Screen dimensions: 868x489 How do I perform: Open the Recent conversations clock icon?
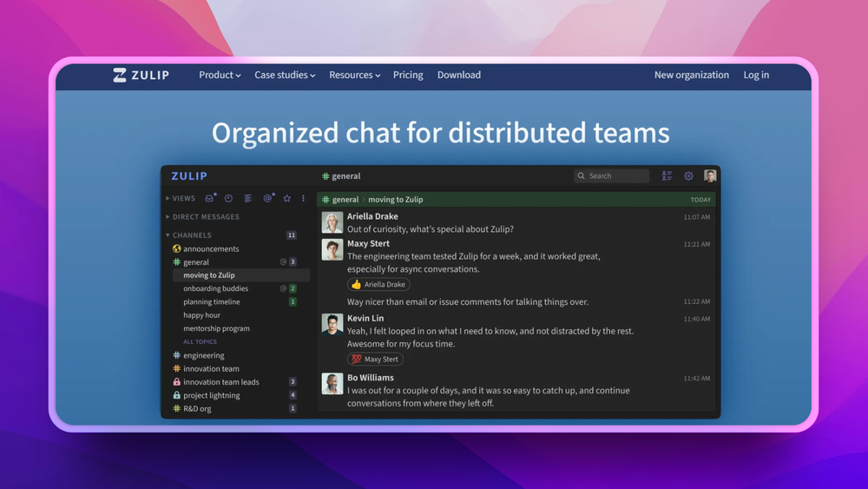point(228,198)
